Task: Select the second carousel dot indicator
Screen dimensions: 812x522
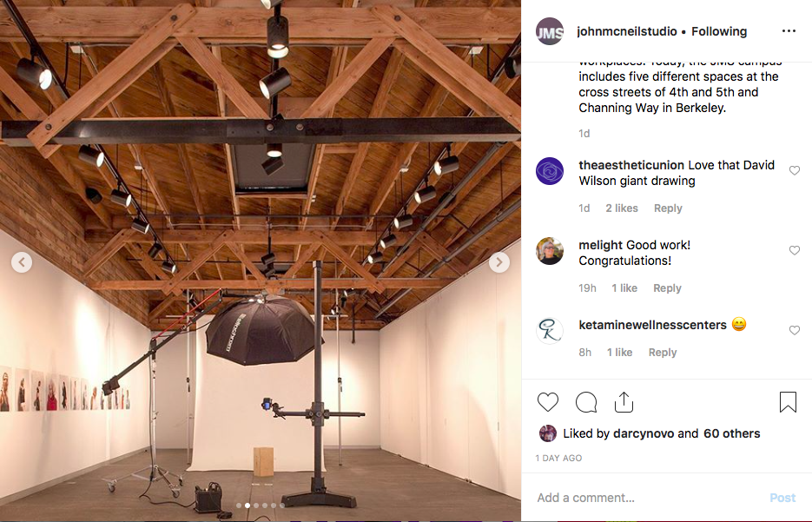Action: point(248,505)
